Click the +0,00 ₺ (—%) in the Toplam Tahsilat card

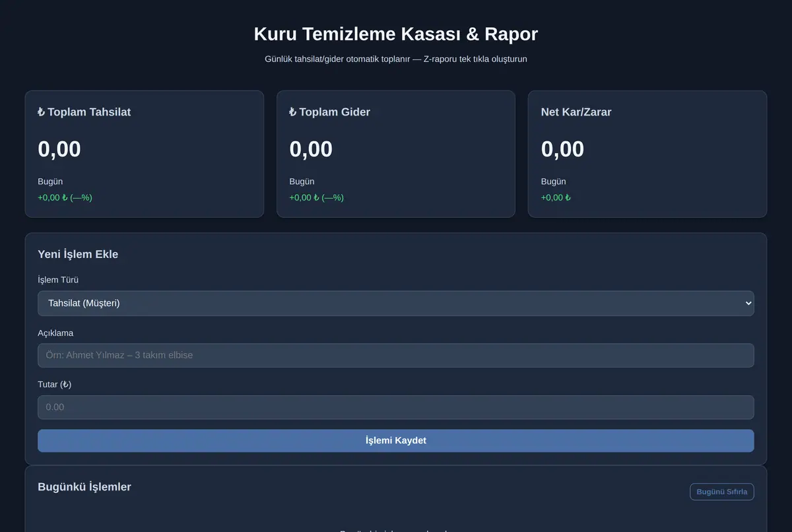pos(65,197)
